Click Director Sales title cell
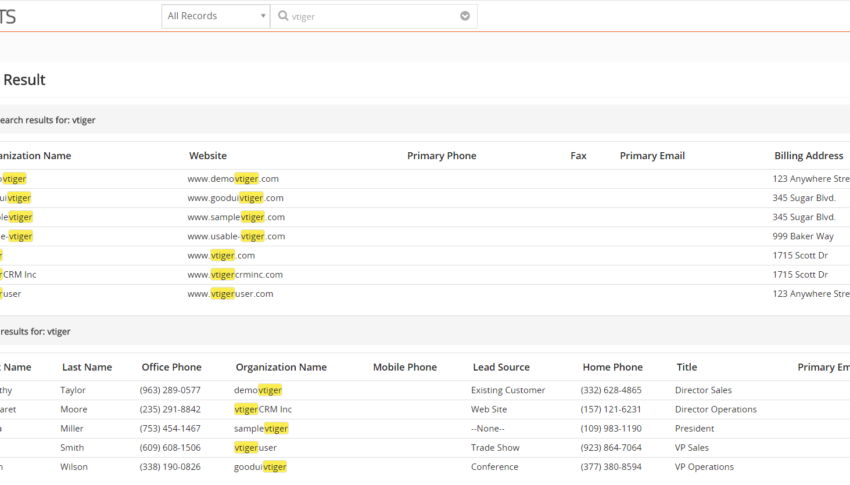Viewport: 850px width, 485px height. coord(703,390)
